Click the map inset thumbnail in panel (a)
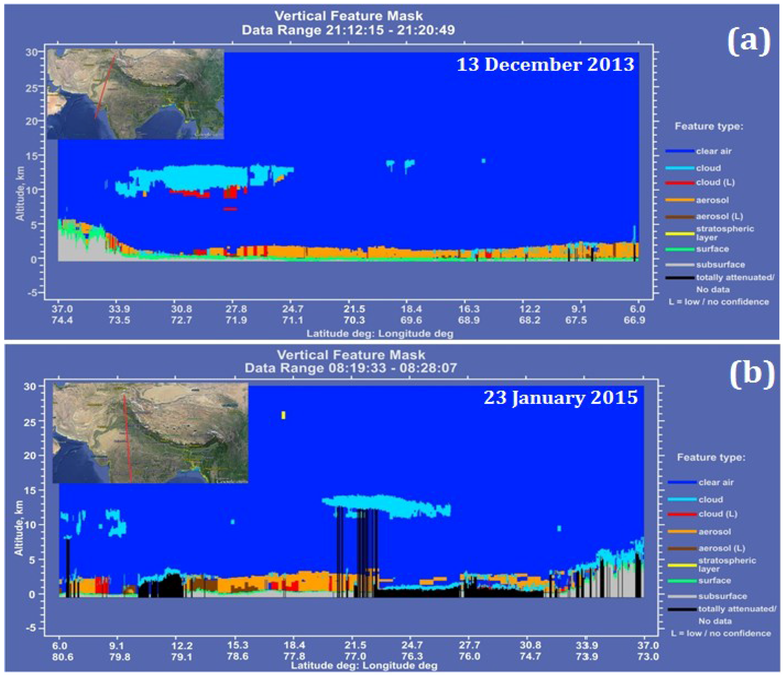The image size is (784, 675). [136, 95]
